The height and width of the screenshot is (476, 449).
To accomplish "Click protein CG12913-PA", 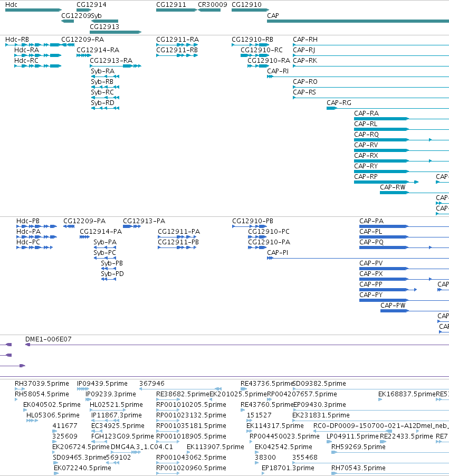I will pos(132,226).
